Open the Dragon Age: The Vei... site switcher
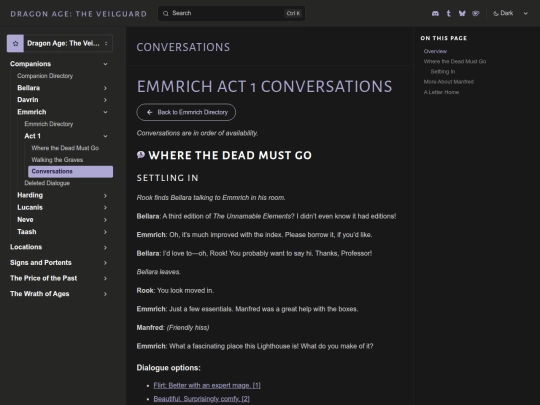540x405 pixels. (x=60, y=43)
